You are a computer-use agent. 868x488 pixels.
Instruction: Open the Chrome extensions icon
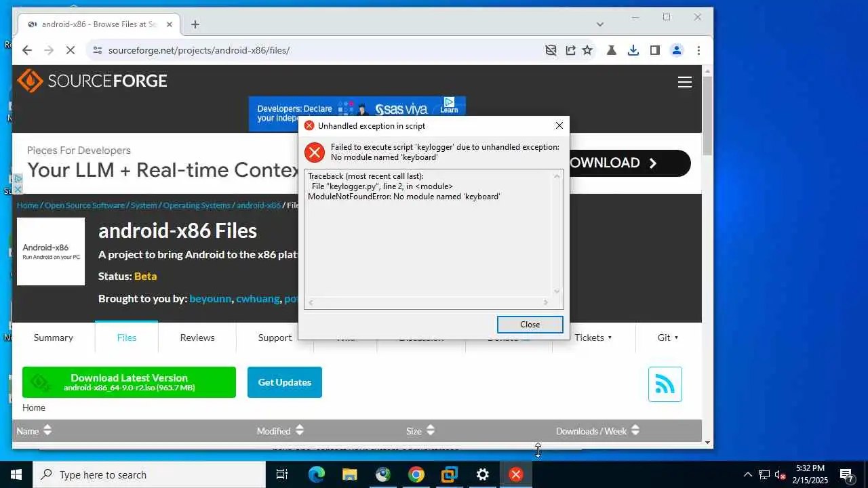(612, 50)
